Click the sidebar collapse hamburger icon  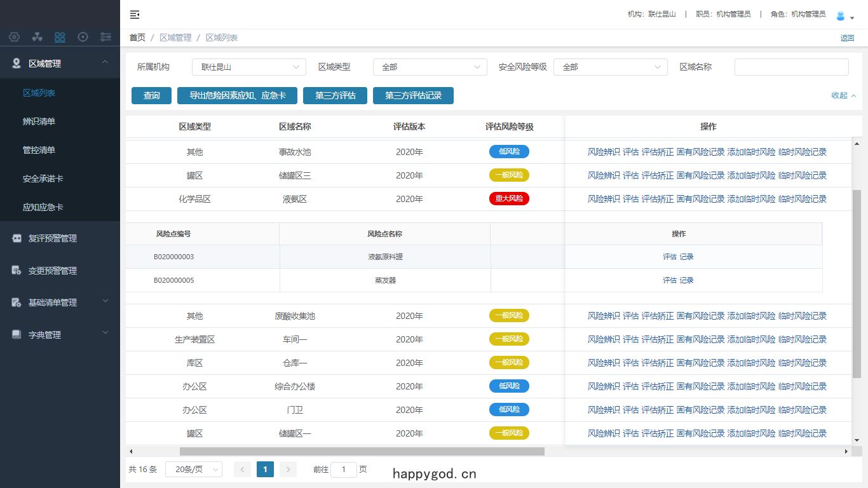coord(135,15)
